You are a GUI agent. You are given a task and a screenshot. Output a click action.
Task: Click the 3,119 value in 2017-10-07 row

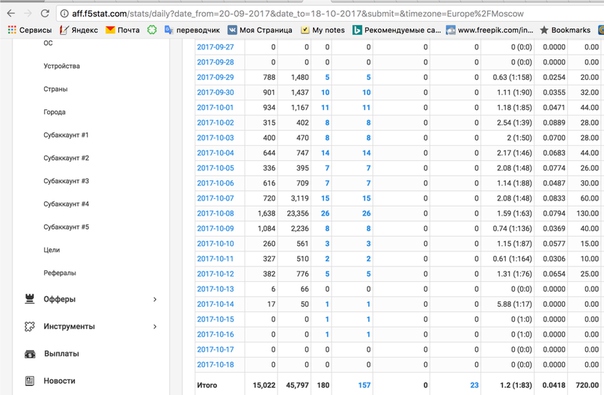300,198
